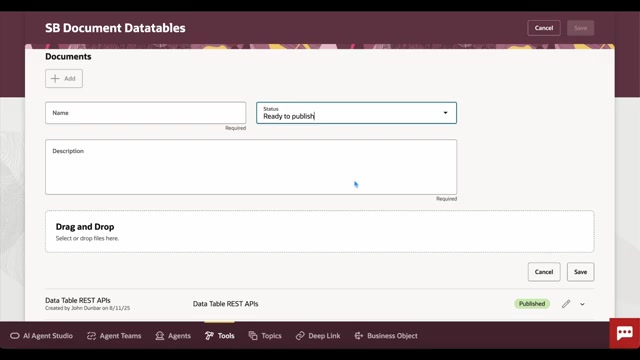The image size is (640, 360).
Task: Click the Add document button
Action: pyautogui.click(x=64, y=78)
